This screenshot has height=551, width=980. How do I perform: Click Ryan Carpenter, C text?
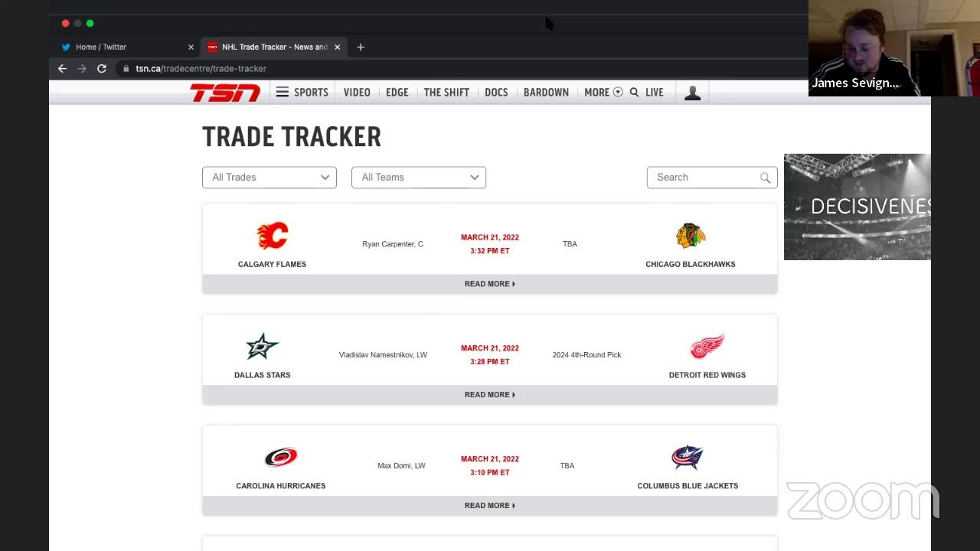coord(393,244)
